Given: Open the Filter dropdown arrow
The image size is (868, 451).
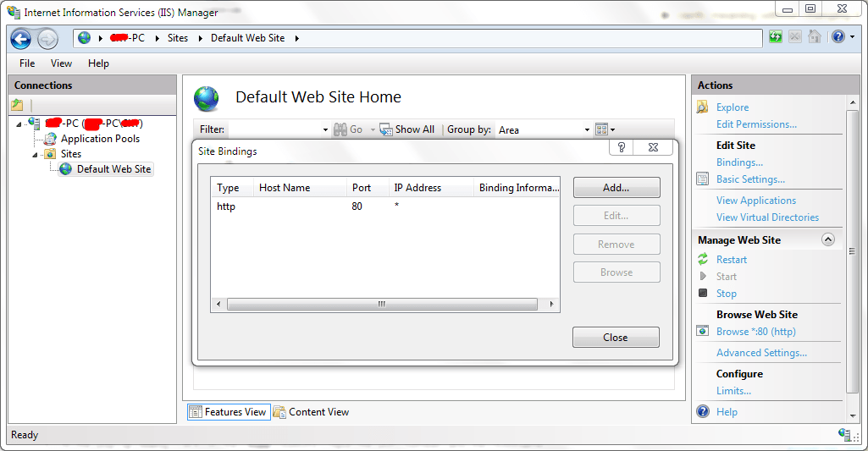Looking at the screenshot, I should pyautogui.click(x=325, y=130).
